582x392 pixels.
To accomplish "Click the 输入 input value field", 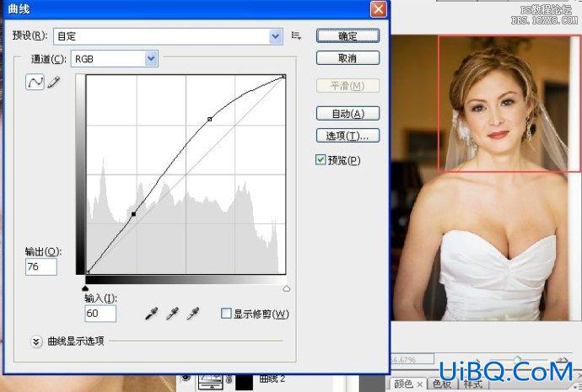I will (x=100, y=314).
